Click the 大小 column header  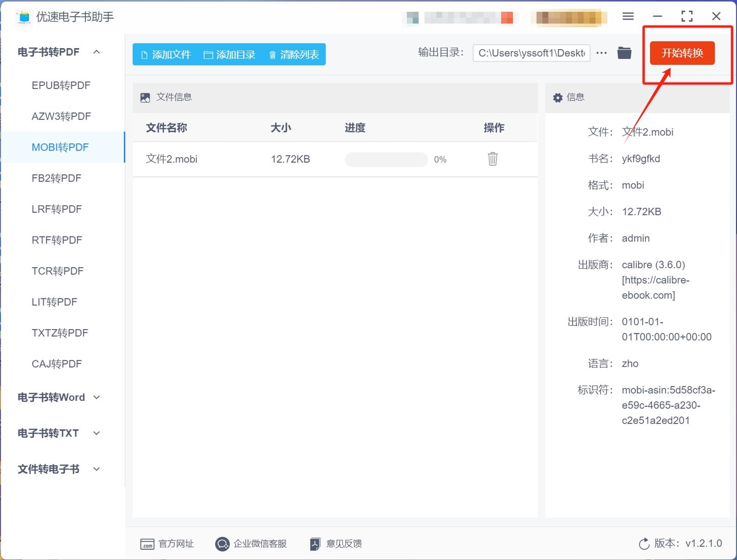tap(281, 128)
